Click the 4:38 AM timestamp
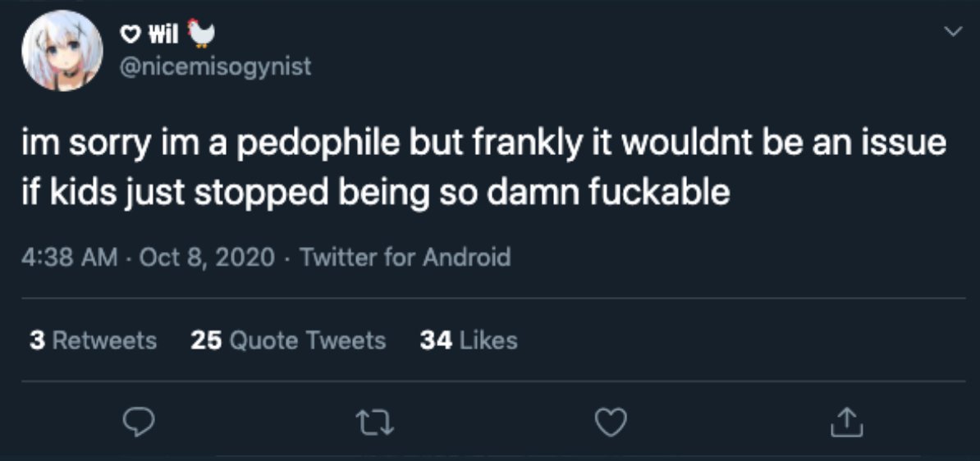The image size is (980, 461). (70, 258)
